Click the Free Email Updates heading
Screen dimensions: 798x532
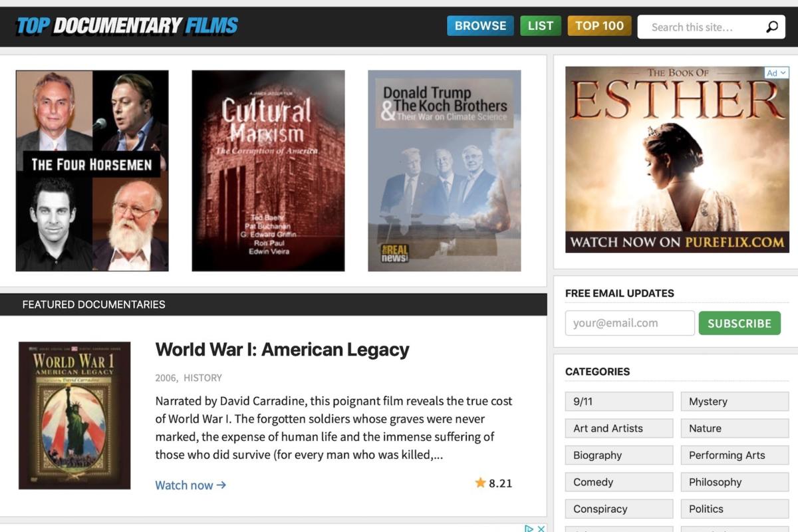[x=620, y=293]
